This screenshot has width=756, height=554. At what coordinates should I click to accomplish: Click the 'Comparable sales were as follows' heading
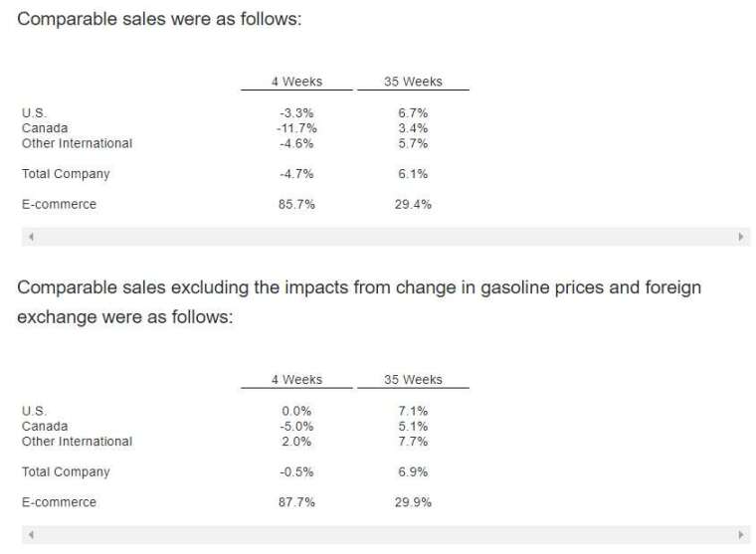(159, 19)
